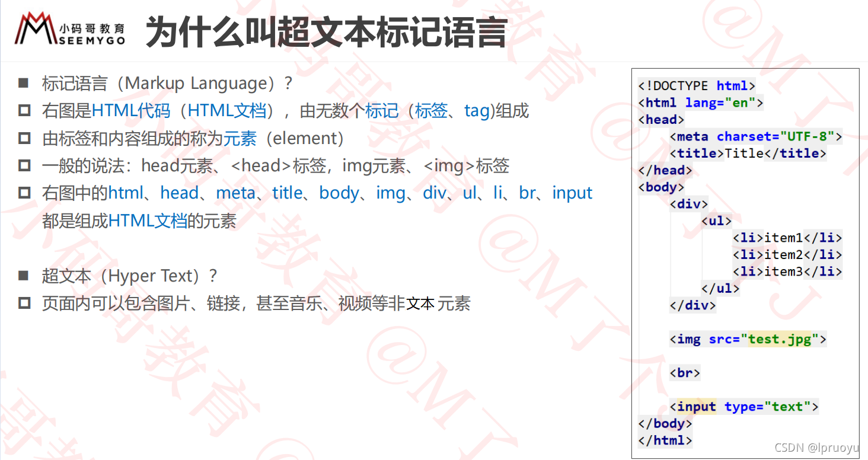868x460 pixels.
Task: Click code line <li>item1</li>
Action: (787, 238)
